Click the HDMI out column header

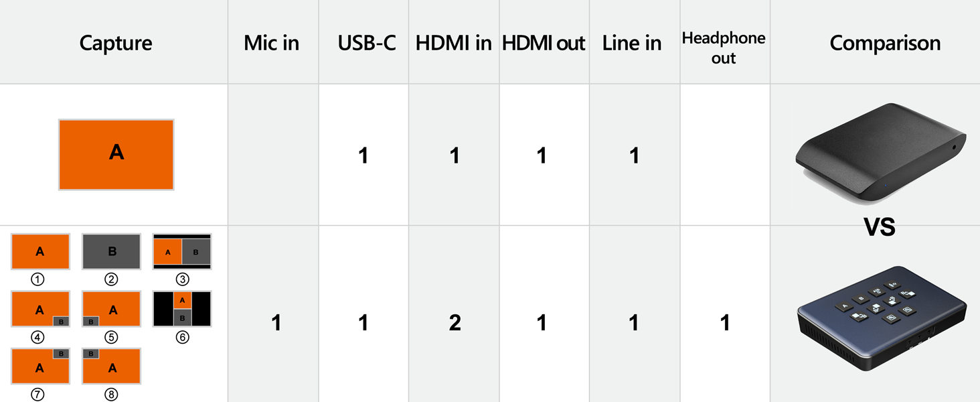point(544,44)
